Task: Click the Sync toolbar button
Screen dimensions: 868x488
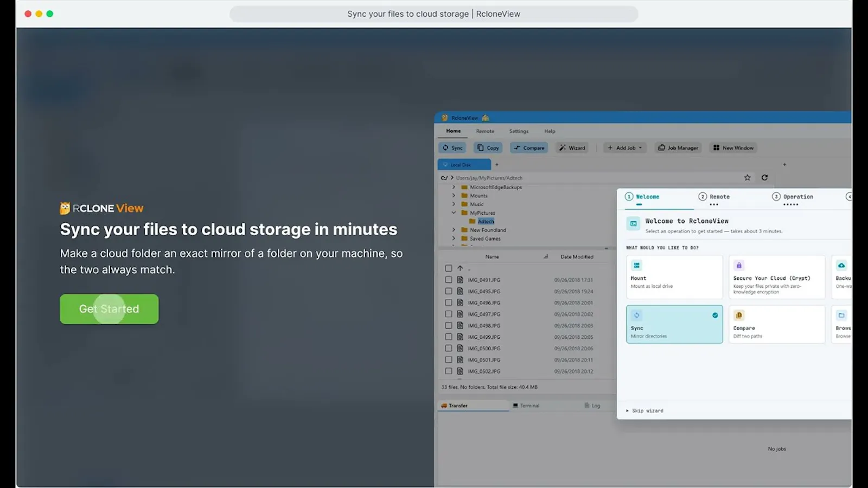Action: tap(452, 147)
